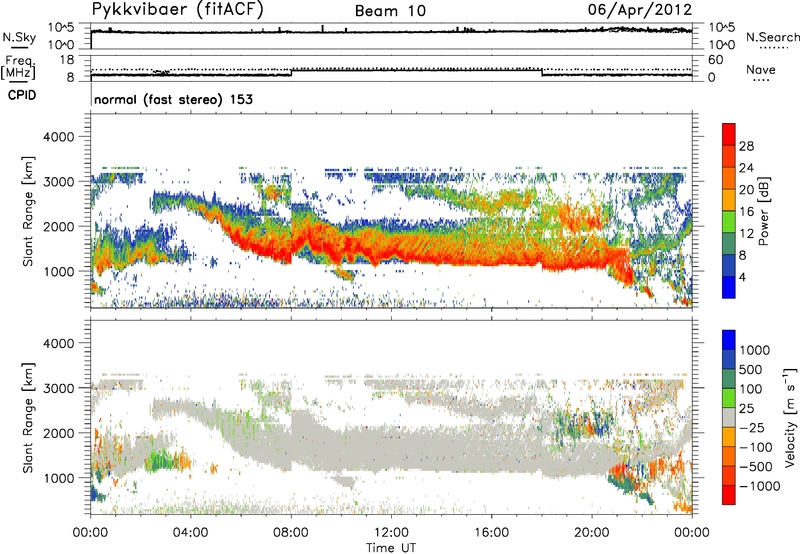This screenshot has height=554, width=800.
Task: Click Slant Range [km] label of power panel
Action: tap(28, 211)
